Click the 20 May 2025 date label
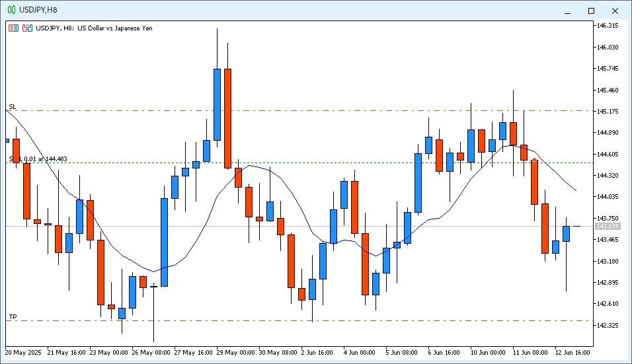Image resolution: width=632 pixels, height=364 pixels. (x=23, y=352)
